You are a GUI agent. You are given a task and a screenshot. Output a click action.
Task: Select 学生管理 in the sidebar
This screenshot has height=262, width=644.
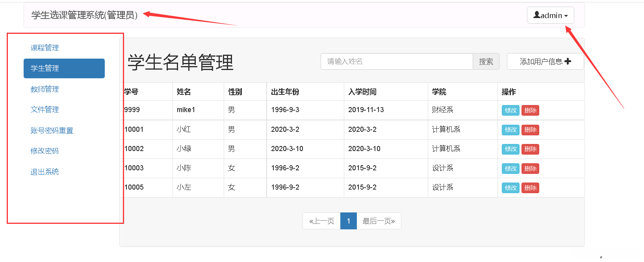pyautogui.click(x=64, y=68)
